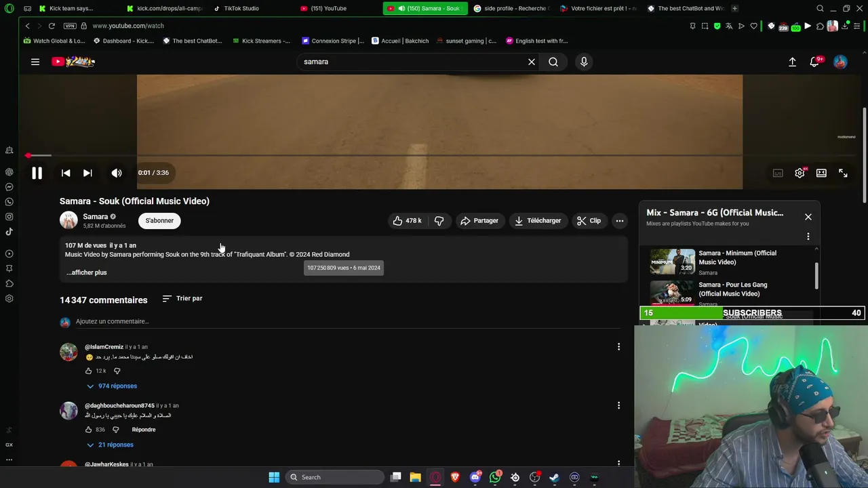Open the account avatar menu
The height and width of the screenshot is (488, 868).
click(x=840, y=62)
